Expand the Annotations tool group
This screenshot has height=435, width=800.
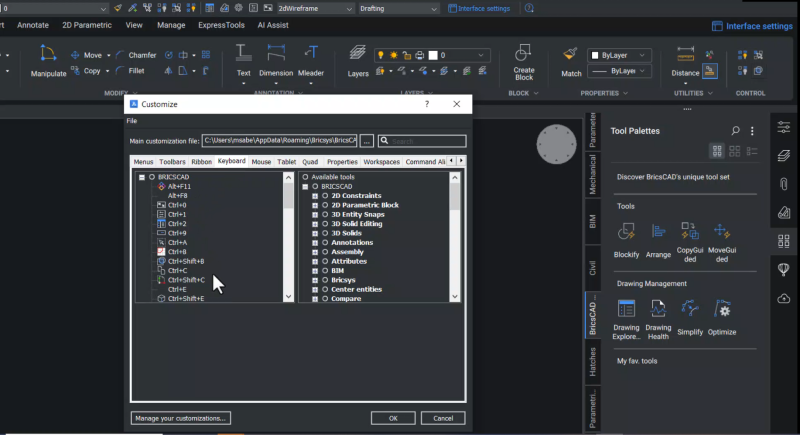tap(315, 243)
